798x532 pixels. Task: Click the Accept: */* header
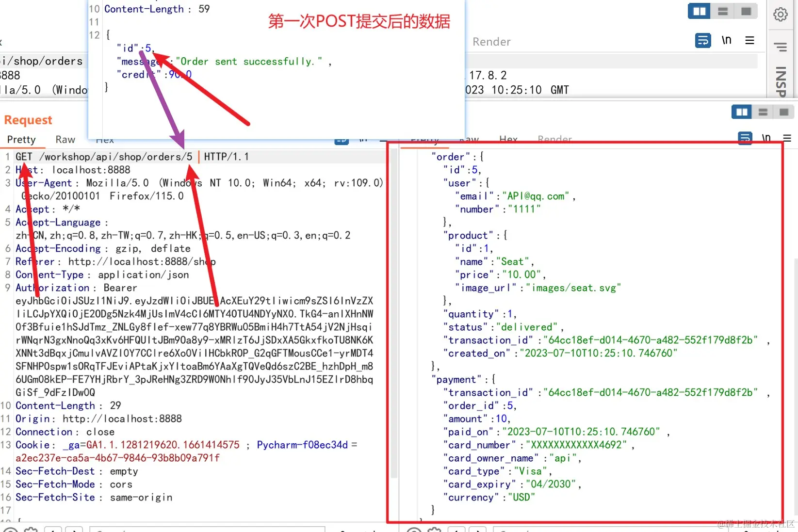tap(48, 209)
